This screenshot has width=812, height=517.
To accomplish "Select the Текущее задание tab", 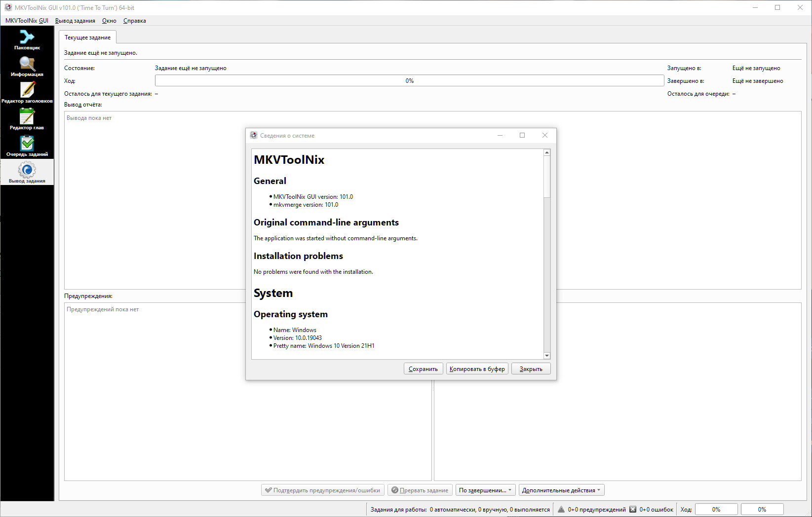I will click(87, 37).
